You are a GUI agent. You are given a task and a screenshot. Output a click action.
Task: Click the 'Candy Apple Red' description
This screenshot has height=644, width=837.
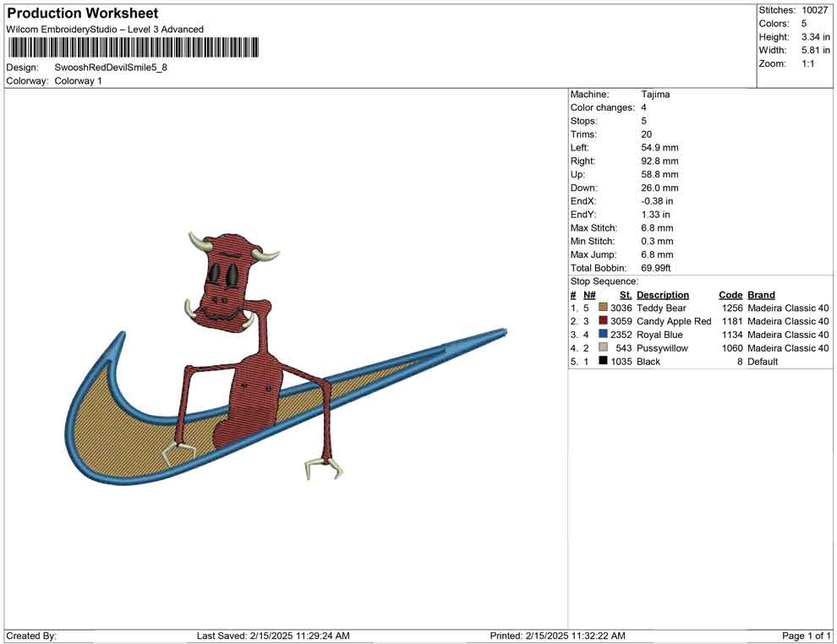(x=674, y=321)
